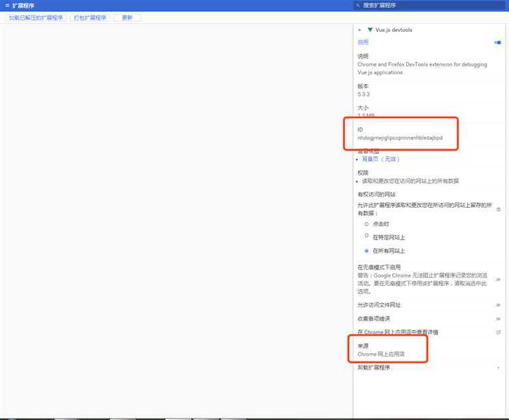Open the hamburger menu beside 扩展程序
509x420 pixels.
tap(7, 5)
